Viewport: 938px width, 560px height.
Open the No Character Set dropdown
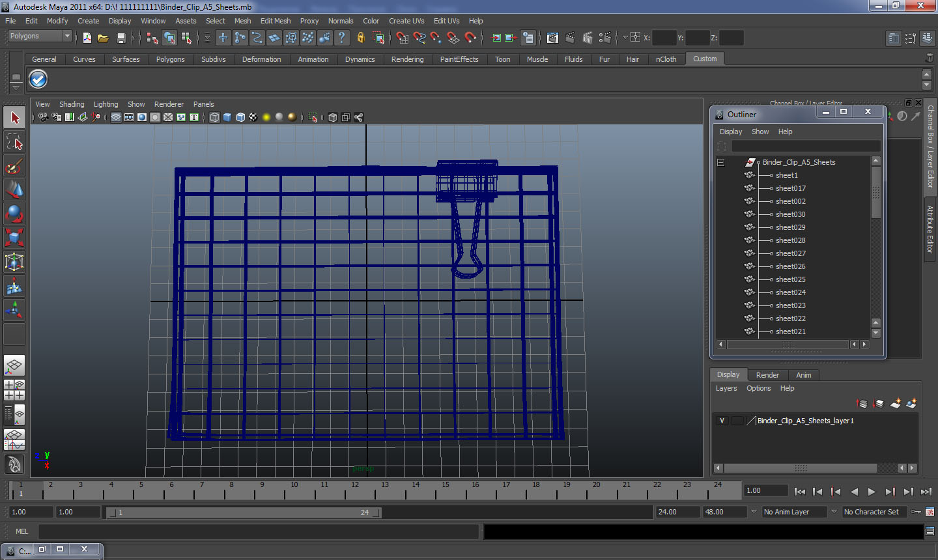point(874,512)
